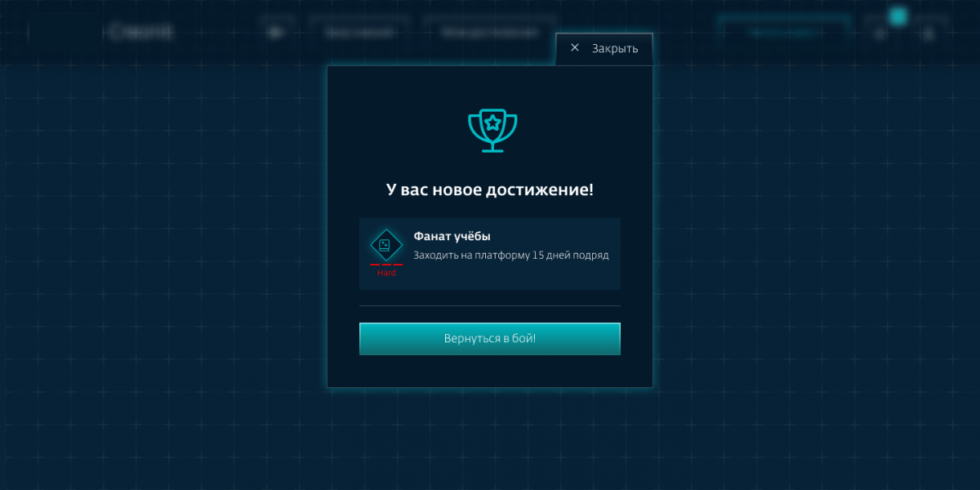Click the trophy star icon
The image size is (980, 490).
point(492,130)
